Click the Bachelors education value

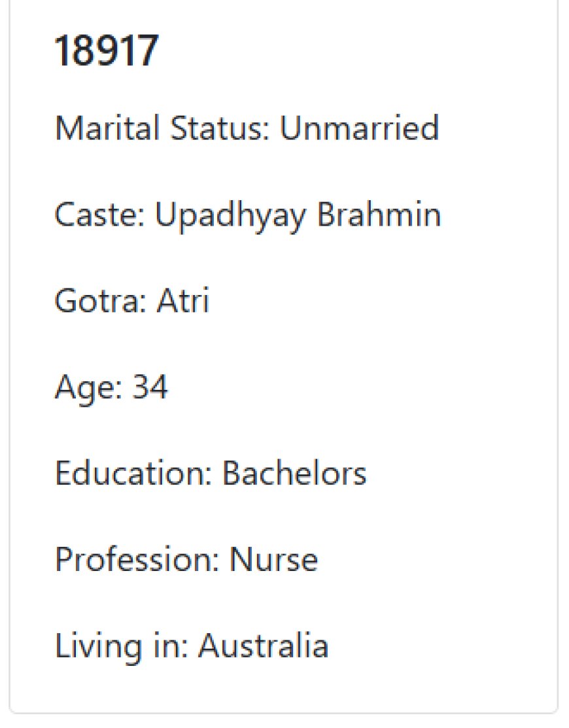coord(294,473)
